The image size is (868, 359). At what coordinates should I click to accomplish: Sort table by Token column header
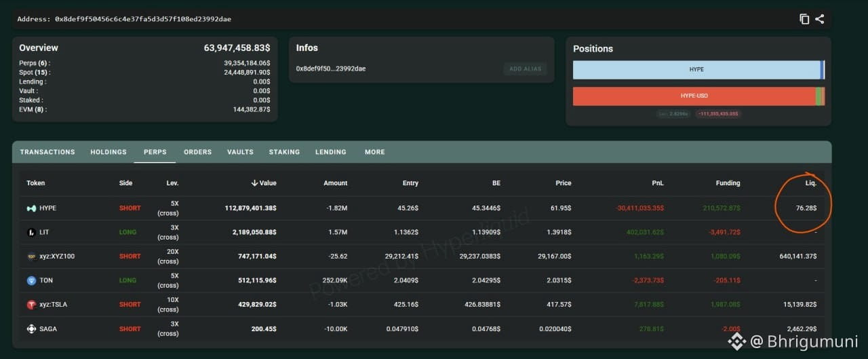point(36,183)
